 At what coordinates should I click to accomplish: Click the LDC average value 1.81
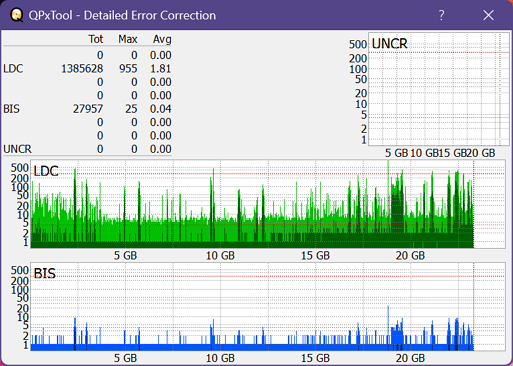[x=160, y=69]
